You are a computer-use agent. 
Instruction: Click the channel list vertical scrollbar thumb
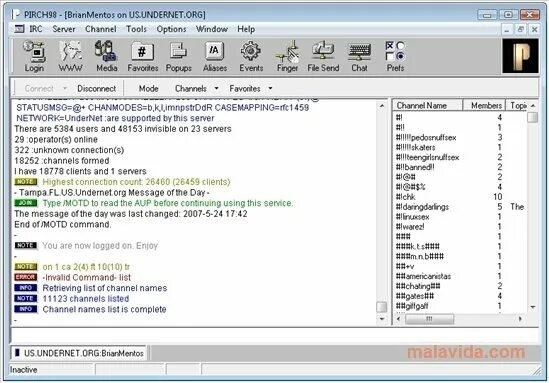pyautogui.click(x=533, y=117)
